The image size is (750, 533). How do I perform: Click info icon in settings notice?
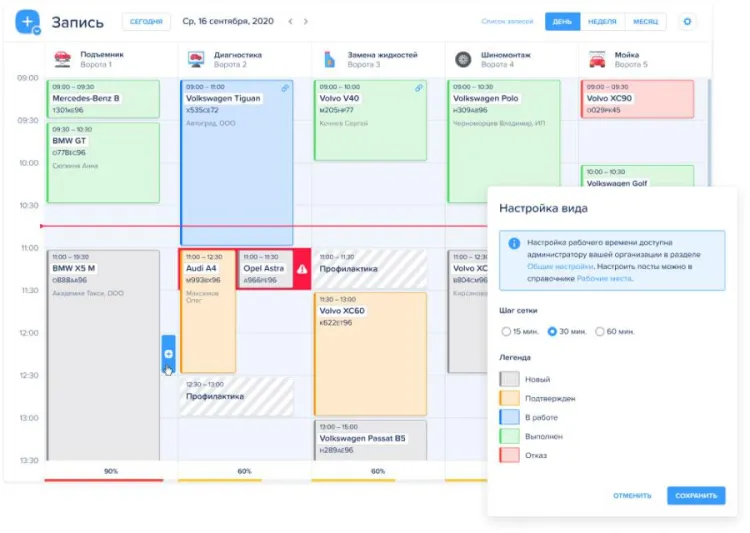(x=514, y=243)
